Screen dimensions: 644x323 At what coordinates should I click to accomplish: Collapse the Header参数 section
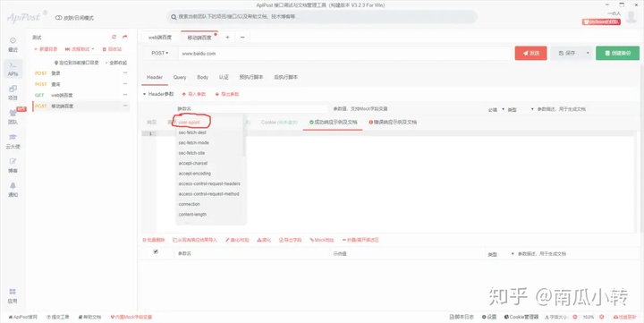[x=144, y=94]
